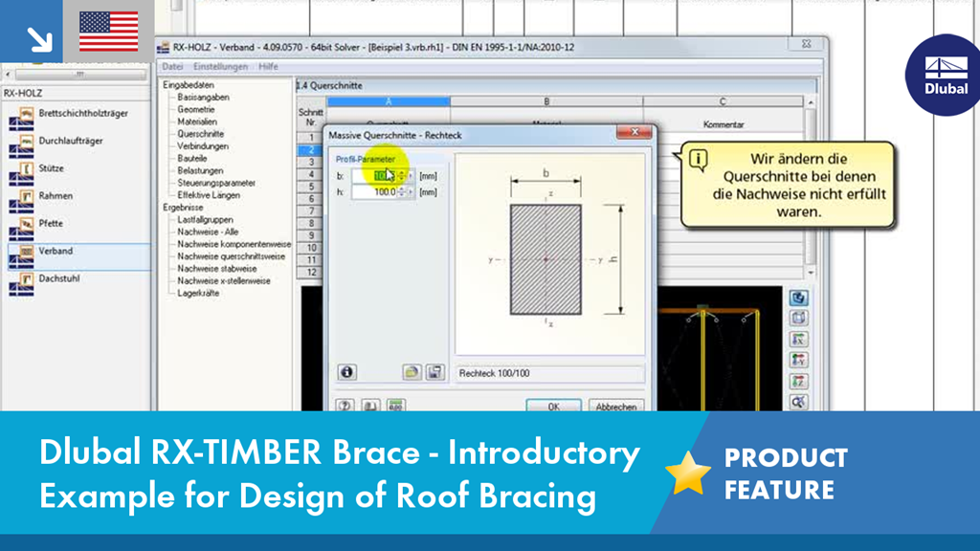Click the h height spinner arrows
Screen dimensions: 980x551
click(401, 192)
